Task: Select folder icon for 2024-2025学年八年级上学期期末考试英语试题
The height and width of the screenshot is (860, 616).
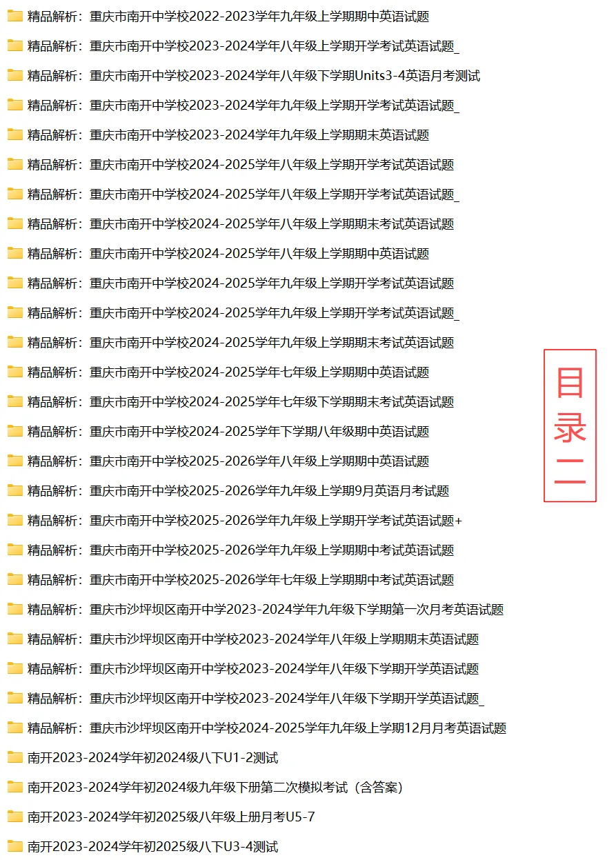Action: (15, 223)
